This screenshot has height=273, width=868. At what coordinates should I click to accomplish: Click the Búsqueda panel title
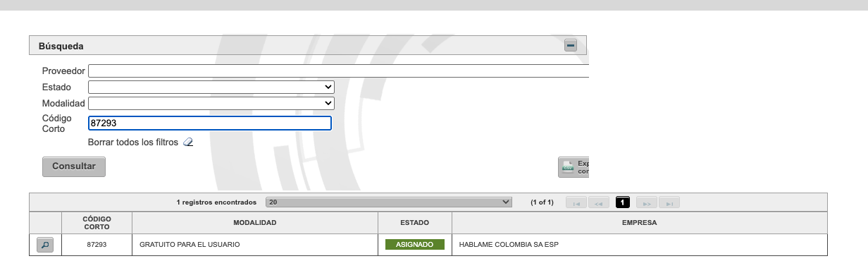point(61,46)
